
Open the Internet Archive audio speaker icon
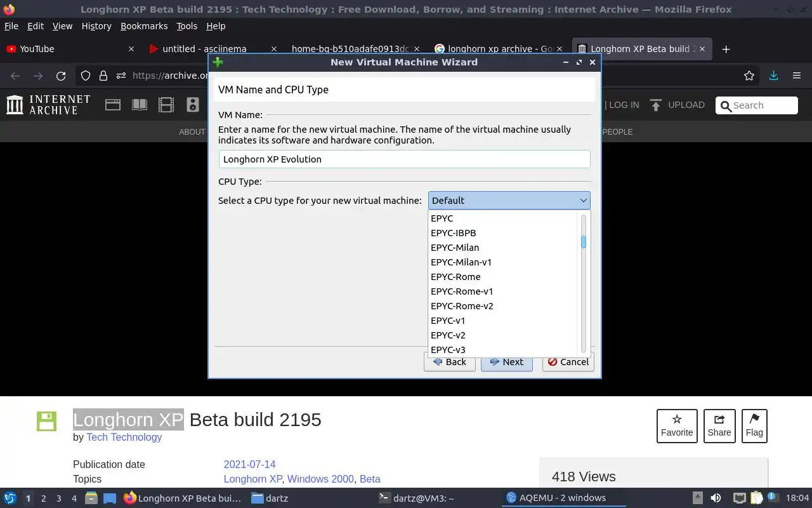click(193, 105)
